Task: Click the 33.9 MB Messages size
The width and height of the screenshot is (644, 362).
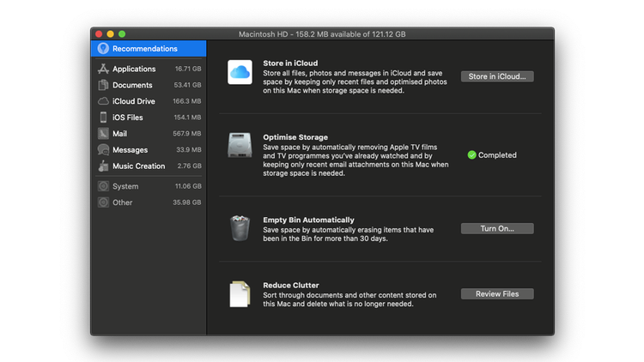Action: click(x=189, y=150)
